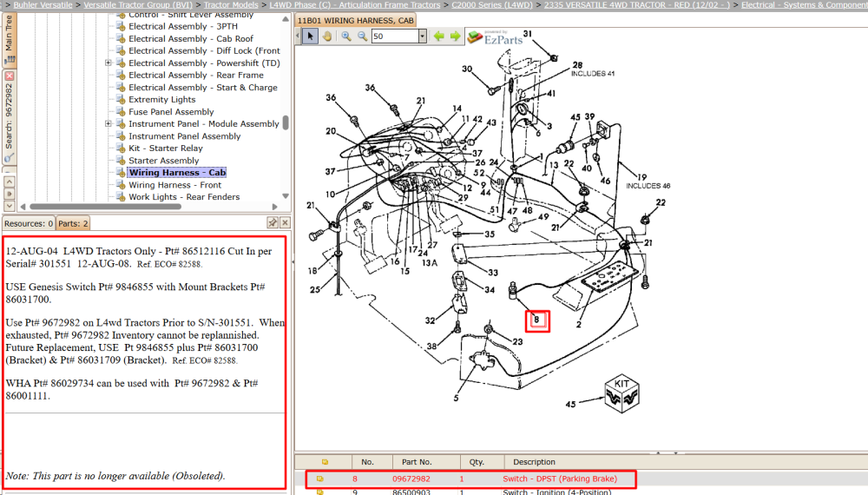Image resolution: width=868 pixels, height=495 pixels.
Task: Zoom out of the diagram
Action: coord(363,36)
